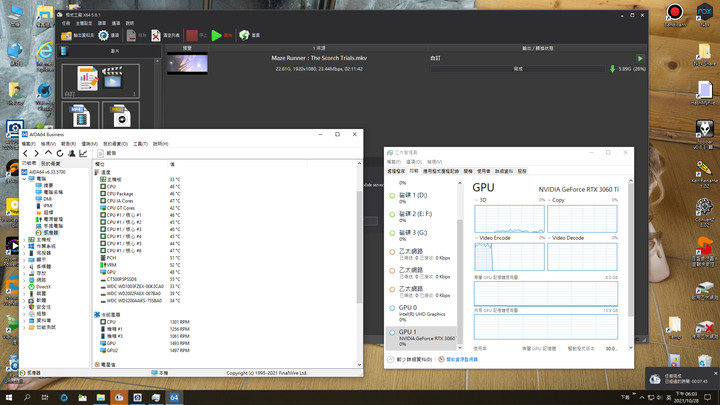Click the remove task icon in Format Factory
The height and width of the screenshot is (405, 720).
click(x=136, y=35)
